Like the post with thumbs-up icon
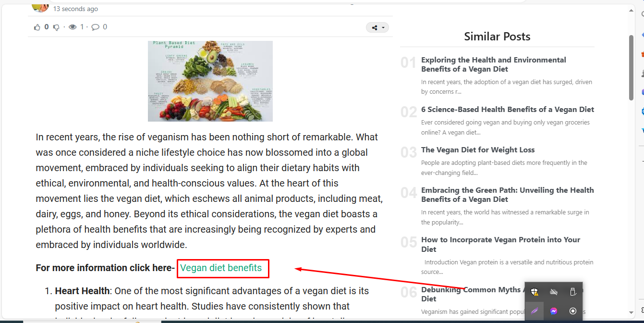Viewport: 644px width, 323px height. [x=37, y=27]
